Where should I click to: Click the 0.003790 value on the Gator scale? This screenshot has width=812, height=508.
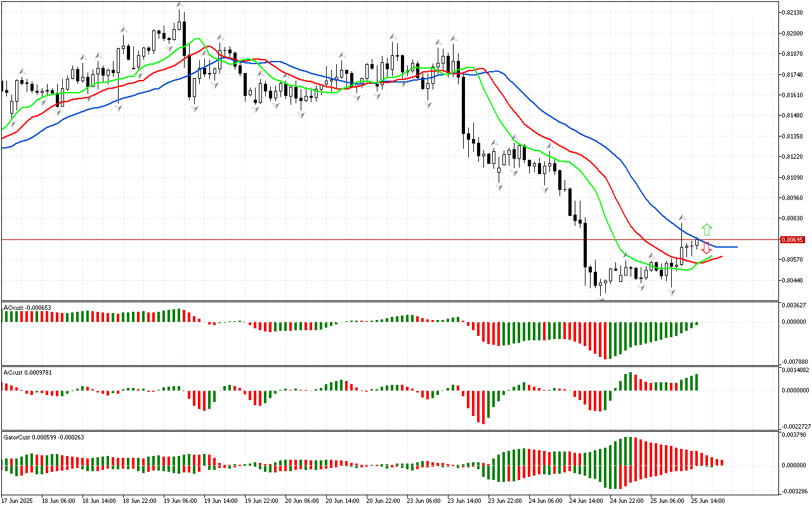pyautogui.click(x=794, y=435)
